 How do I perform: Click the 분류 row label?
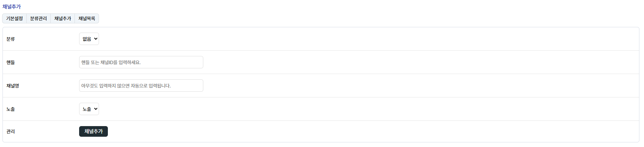pos(11,39)
